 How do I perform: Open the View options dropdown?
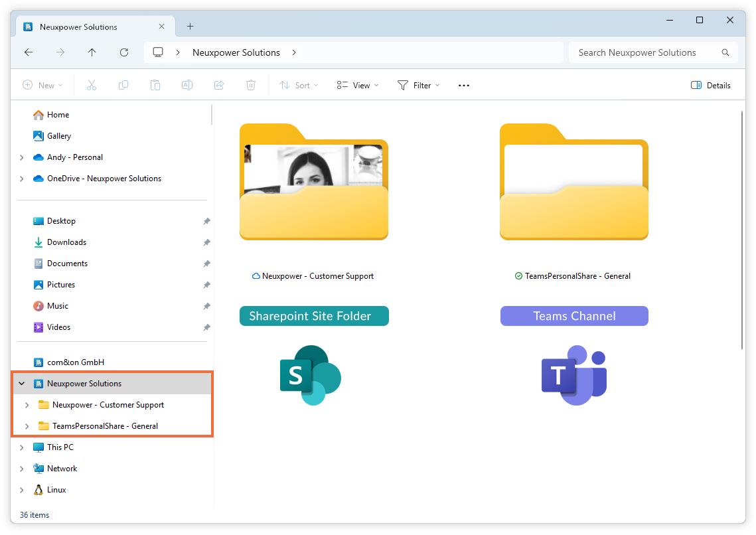pos(356,85)
